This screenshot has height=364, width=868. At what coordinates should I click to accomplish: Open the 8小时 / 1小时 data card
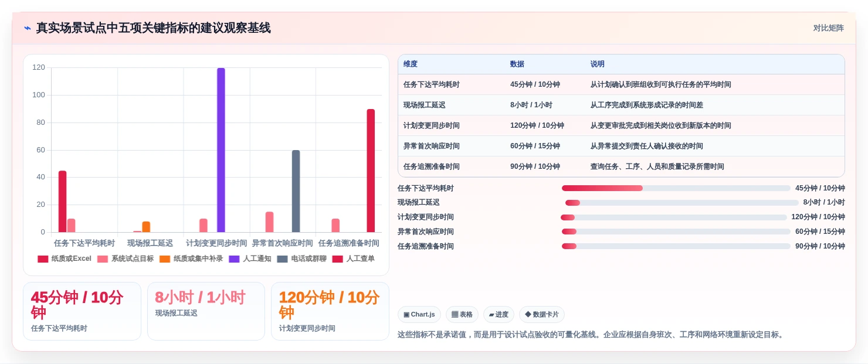pyautogui.click(x=206, y=311)
